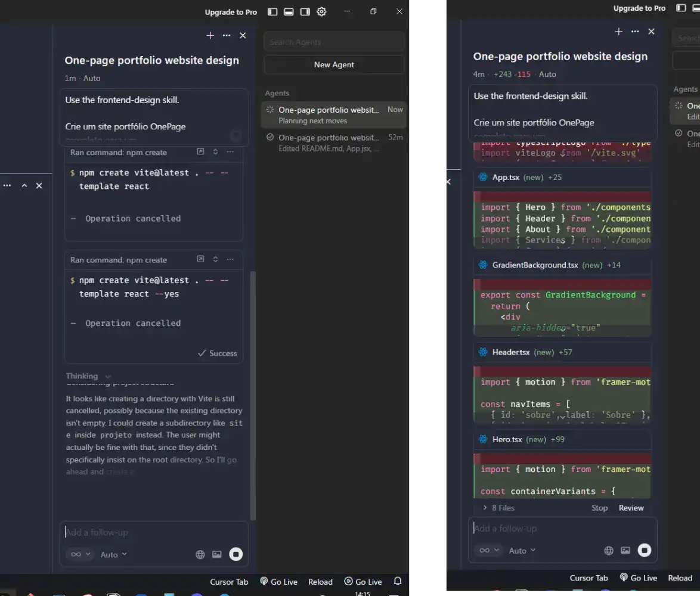Click the React icon beside Hero.tsx

click(x=483, y=439)
